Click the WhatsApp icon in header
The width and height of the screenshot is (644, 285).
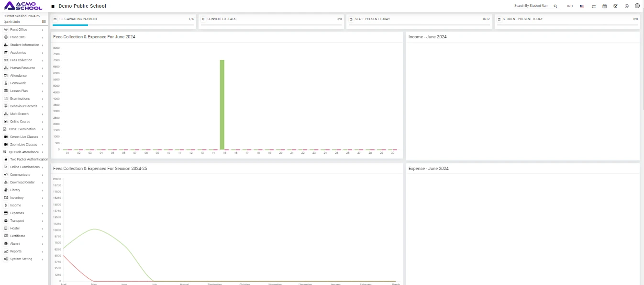(627, 6)
